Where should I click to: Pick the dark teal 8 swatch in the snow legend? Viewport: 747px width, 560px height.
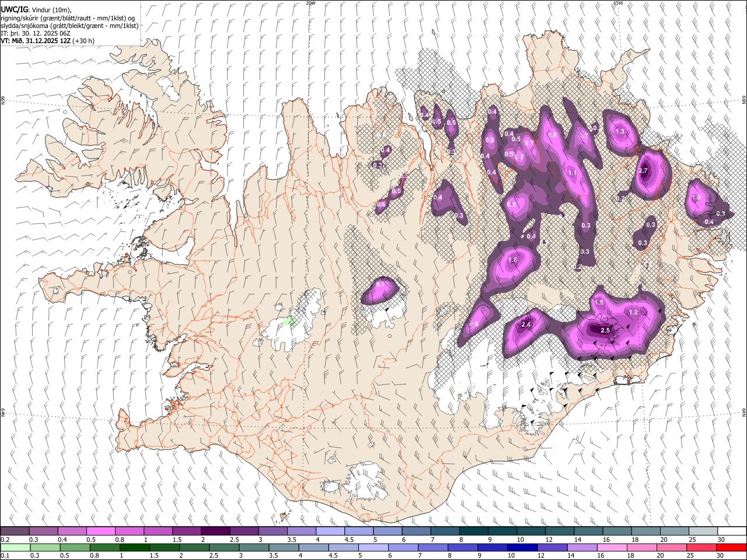473,531
